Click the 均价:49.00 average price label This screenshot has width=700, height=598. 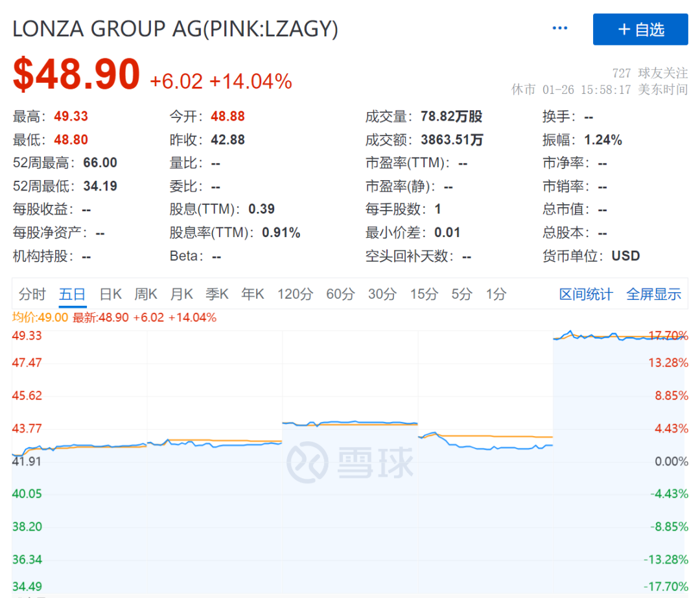pyautogui.click(x=40, y=317)
